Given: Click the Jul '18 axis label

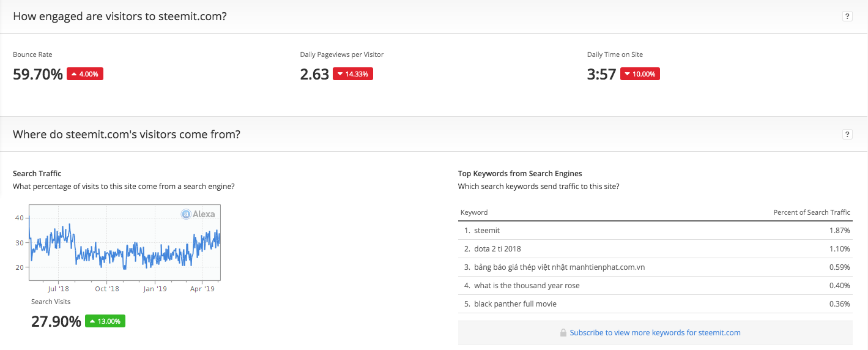Looking at the screenshot, I should click(x=58, y=289).
